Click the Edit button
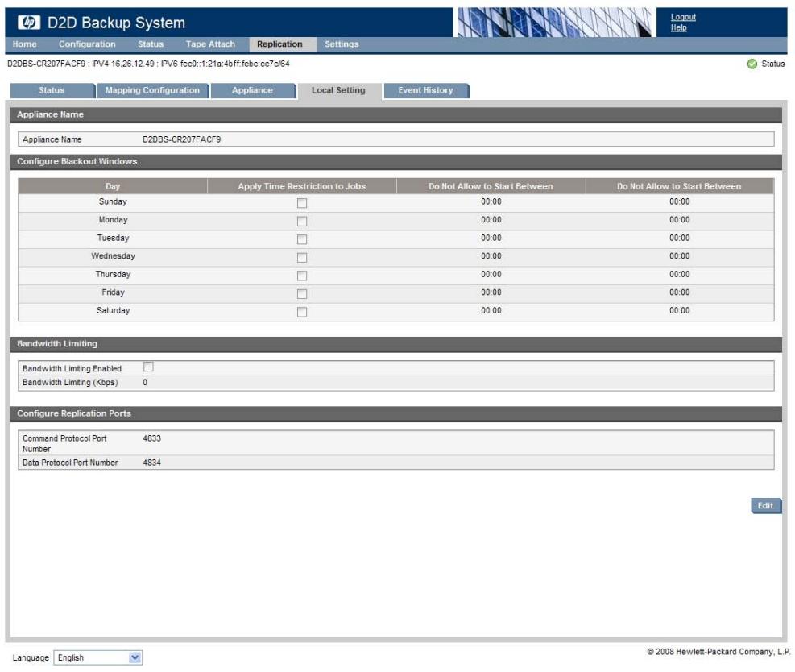The image size is (795, 672). point(765,506)
